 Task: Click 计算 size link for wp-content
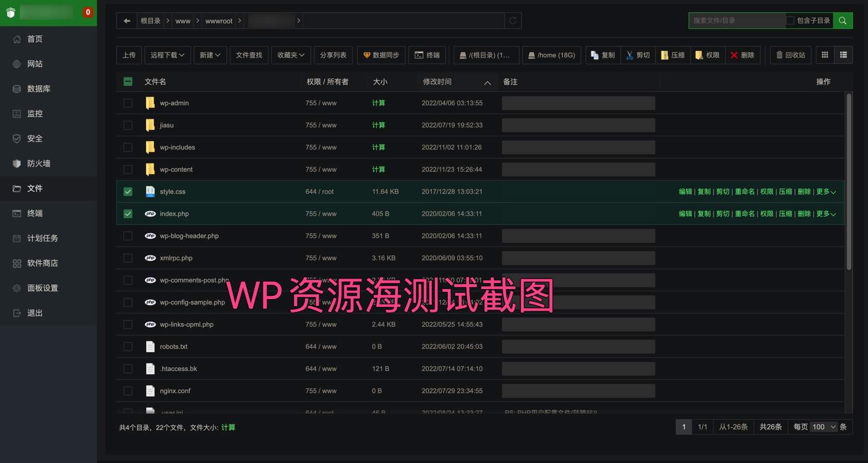pyautogui.click(x=379, y=169)
